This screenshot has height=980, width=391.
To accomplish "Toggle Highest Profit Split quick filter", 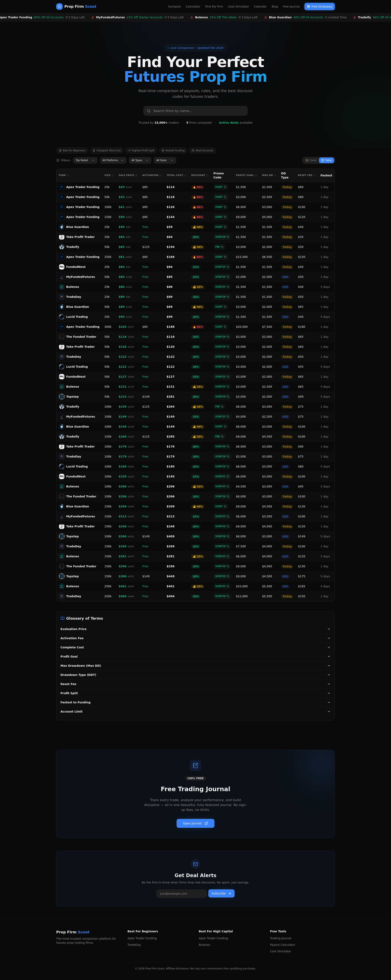I will (141, 151).
